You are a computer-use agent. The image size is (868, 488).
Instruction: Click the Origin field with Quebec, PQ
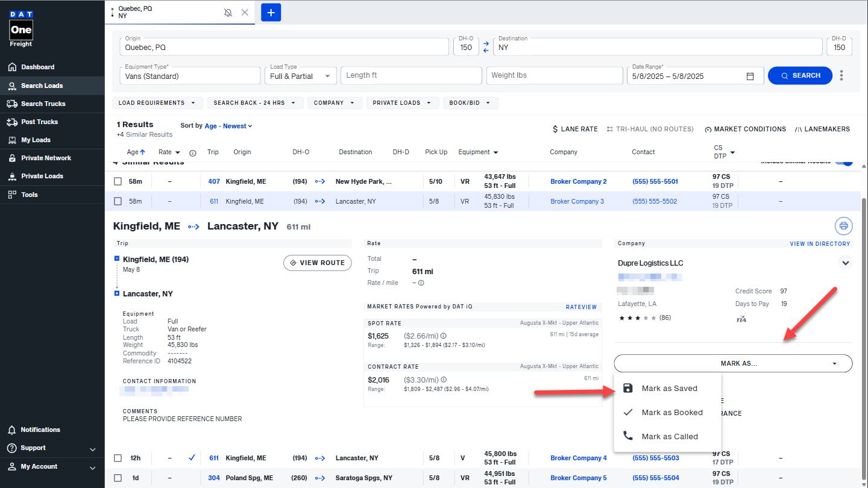click(283, 47)
